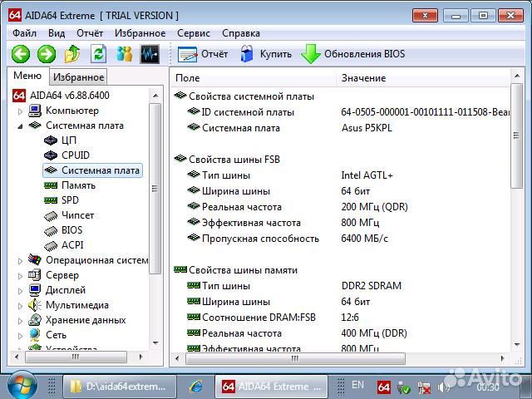This screenshot has width=532, height=399.
Task: Expand the Компьютер tree node
Action: click(20, 111)
